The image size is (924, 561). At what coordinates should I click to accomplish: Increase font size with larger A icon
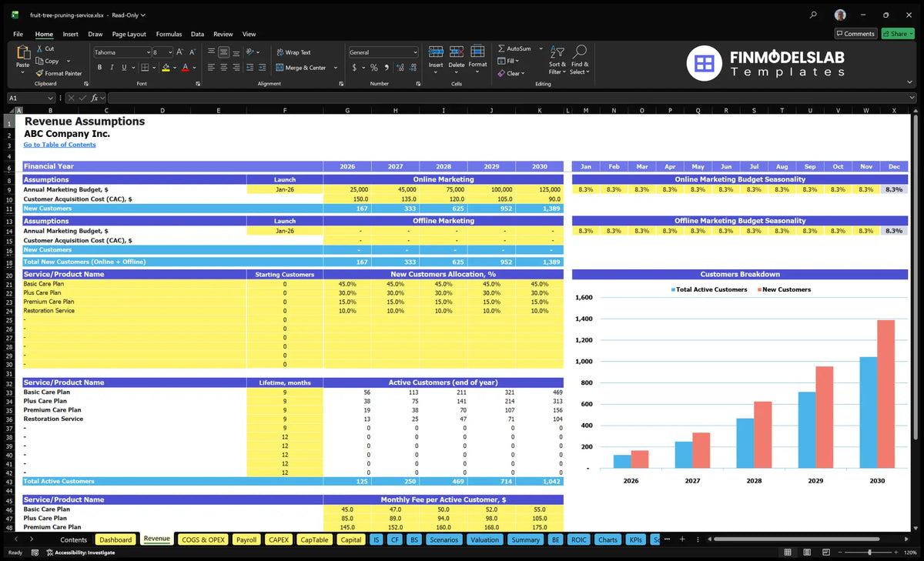180,52
